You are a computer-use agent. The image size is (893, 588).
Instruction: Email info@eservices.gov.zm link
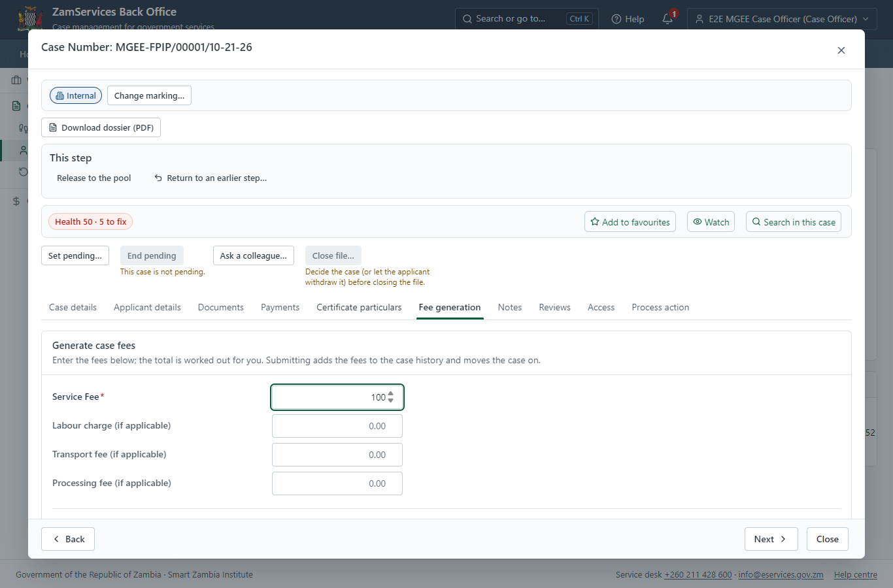click(x=781, y=575)
